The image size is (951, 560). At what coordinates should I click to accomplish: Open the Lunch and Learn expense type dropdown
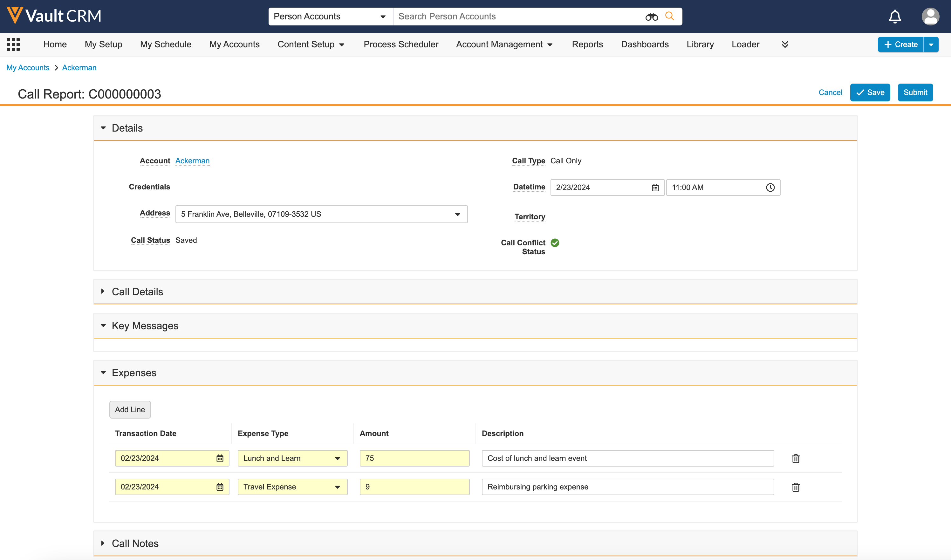(x=337, y=459)
